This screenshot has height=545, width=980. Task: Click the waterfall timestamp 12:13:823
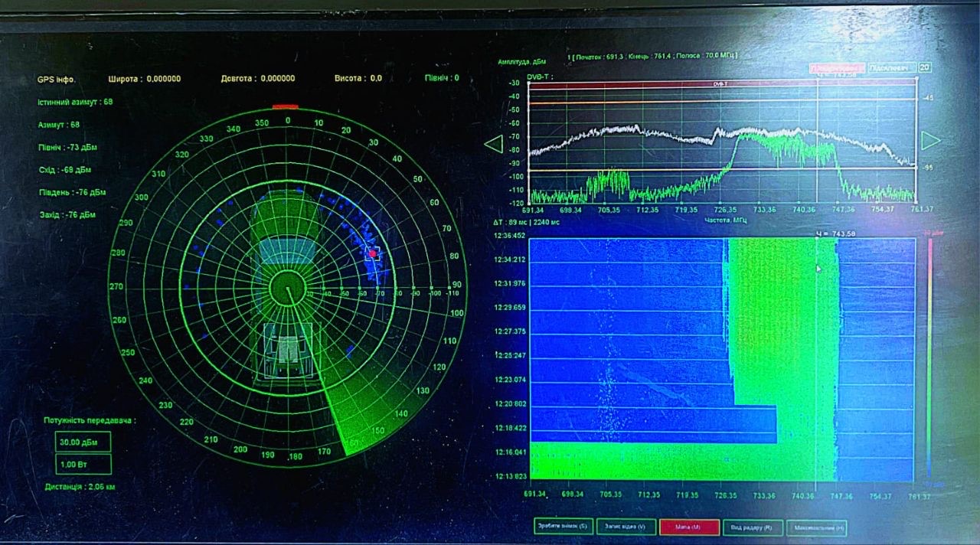(510, 476)
